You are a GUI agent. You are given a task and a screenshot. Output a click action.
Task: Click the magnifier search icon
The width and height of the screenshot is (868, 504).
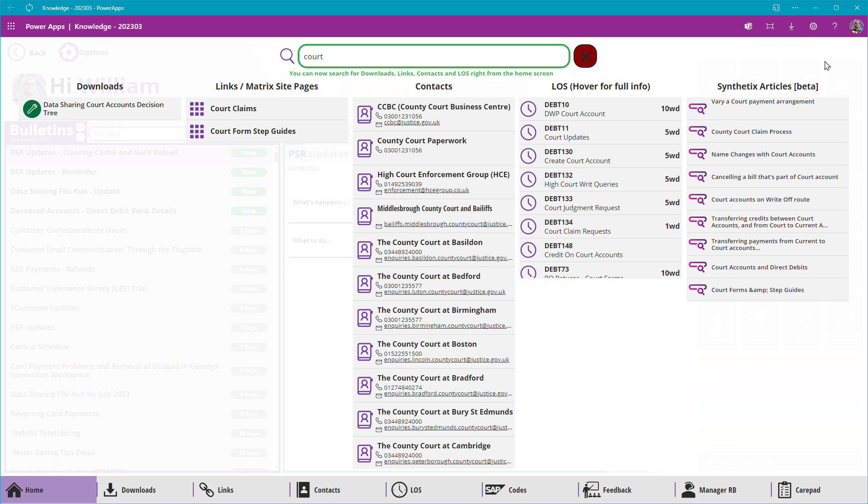click(x=287, y=56)
